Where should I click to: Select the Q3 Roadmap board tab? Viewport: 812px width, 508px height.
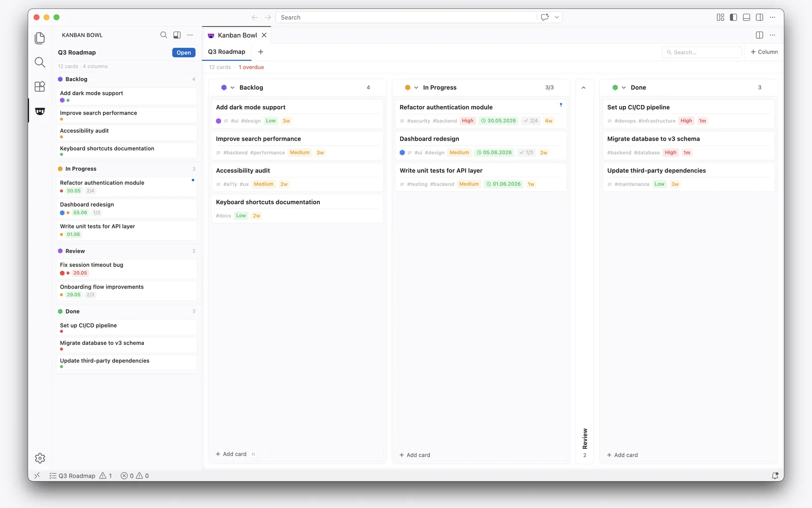[x=226, y=52]
